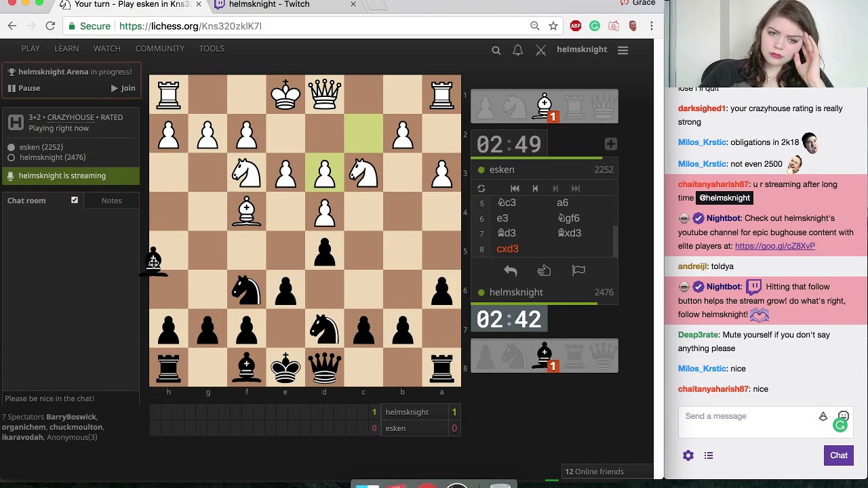Click the white queen on d1
This screenshot has height=488, width=868.
click(324, 94)
